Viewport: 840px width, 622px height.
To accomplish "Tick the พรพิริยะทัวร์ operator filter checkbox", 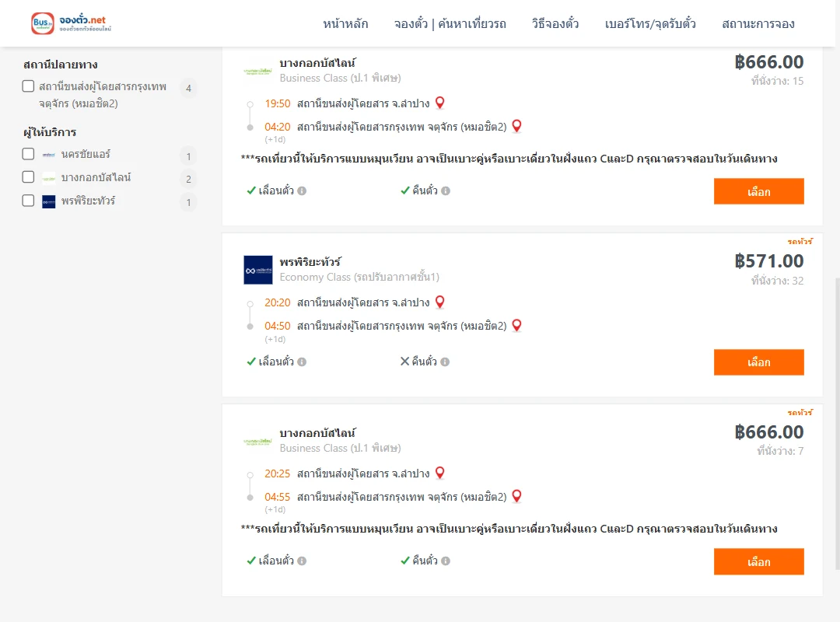I will coord(29,201).
